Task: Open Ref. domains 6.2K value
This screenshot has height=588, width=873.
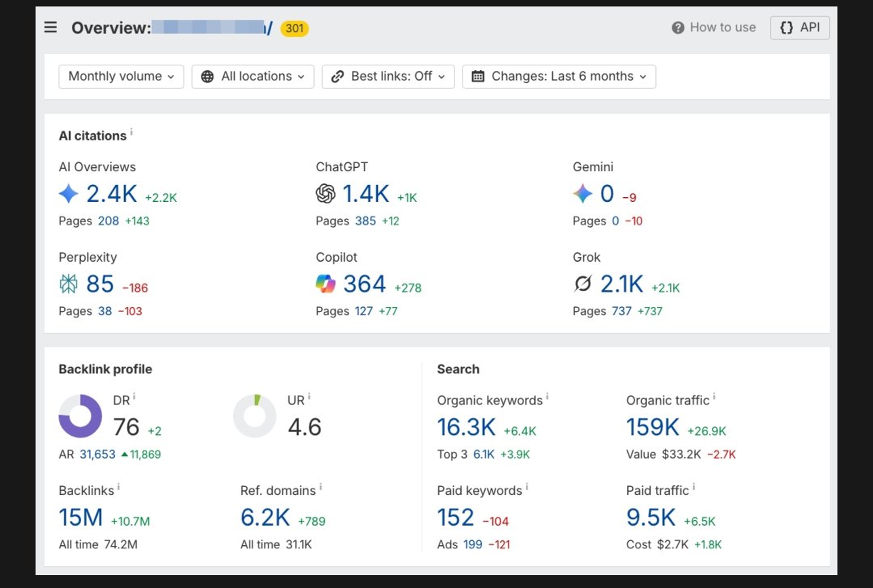Action: coord(266,518)
